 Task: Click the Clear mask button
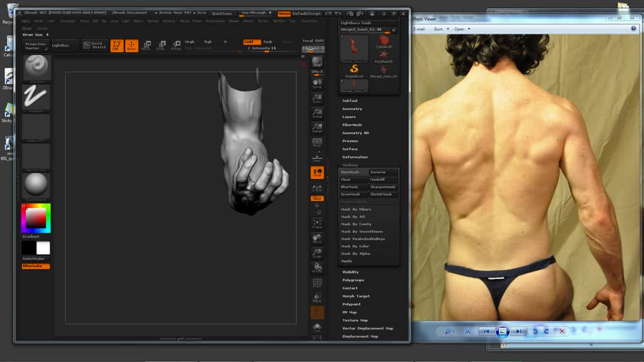click(353, 180)
